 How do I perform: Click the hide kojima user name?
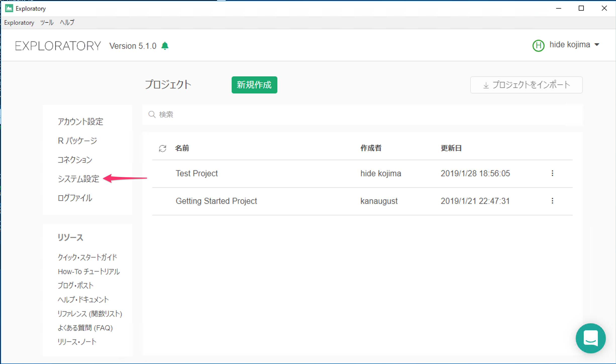(x=570, y=45)
